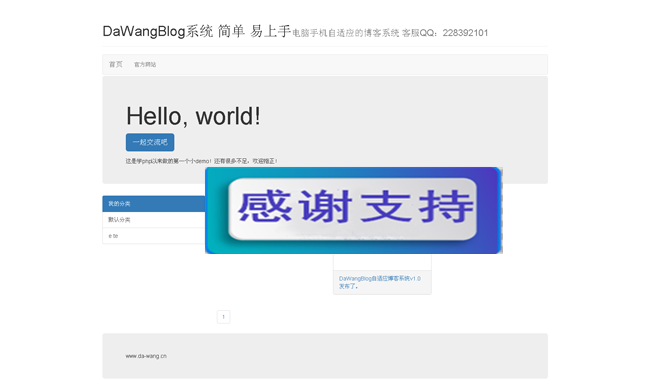Click the php demo description sentence

[201, 161]
